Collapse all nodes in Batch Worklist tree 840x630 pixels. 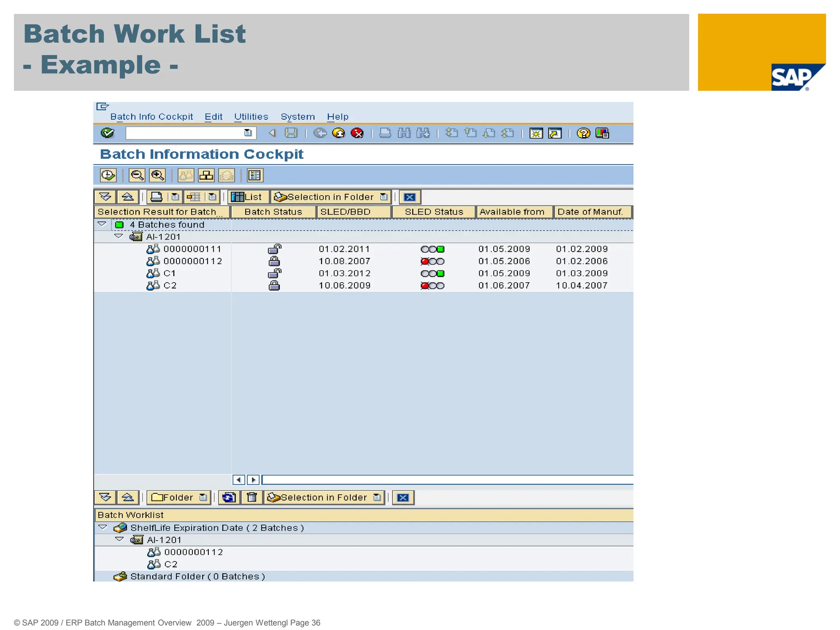coord(128,498)
